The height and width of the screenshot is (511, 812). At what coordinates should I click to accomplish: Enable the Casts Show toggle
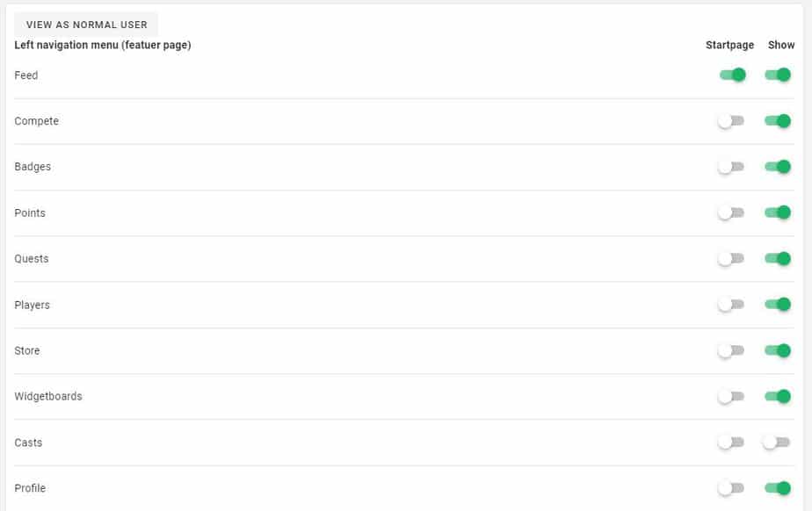776,443
